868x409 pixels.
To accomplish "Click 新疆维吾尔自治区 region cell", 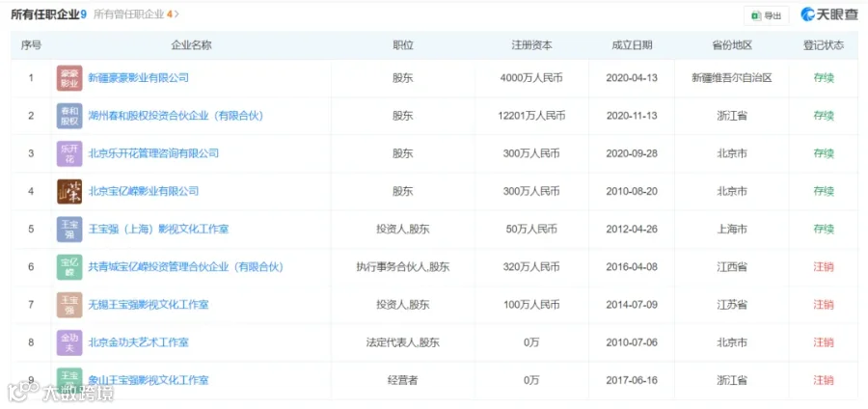I will (x=732, y=78).
